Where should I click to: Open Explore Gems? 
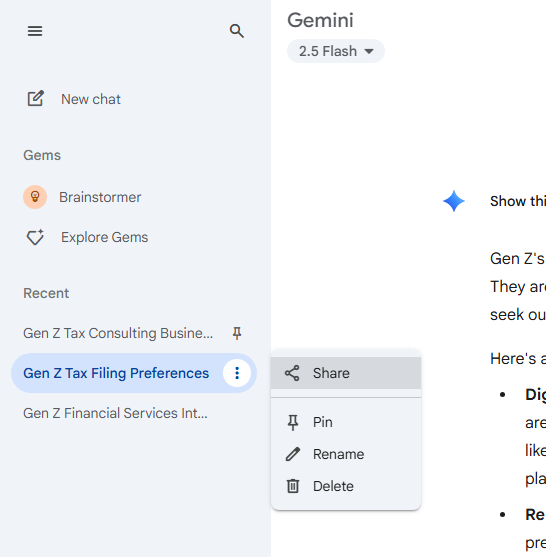(104, 237)
